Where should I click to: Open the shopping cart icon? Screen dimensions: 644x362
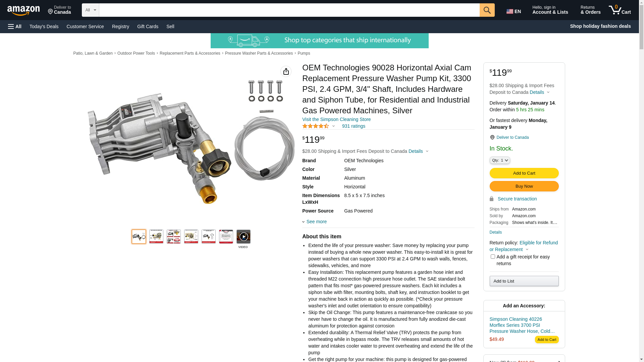[x=620, y=10]
